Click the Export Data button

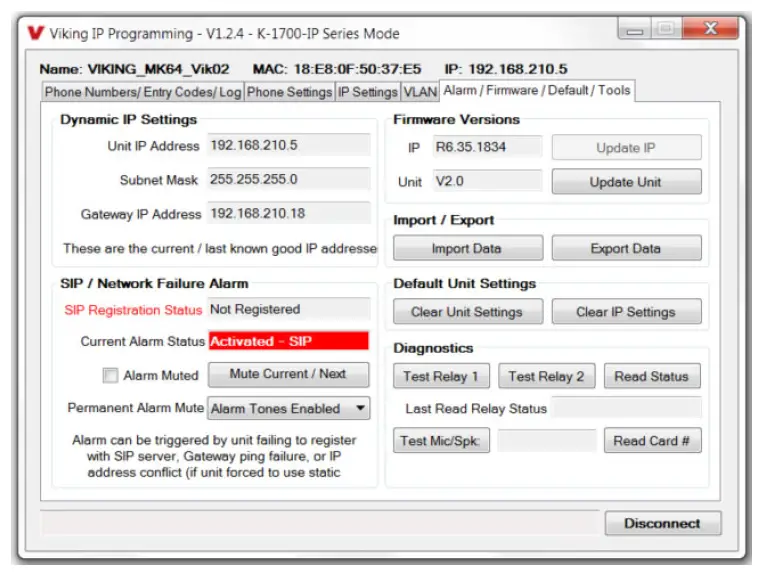626,248
